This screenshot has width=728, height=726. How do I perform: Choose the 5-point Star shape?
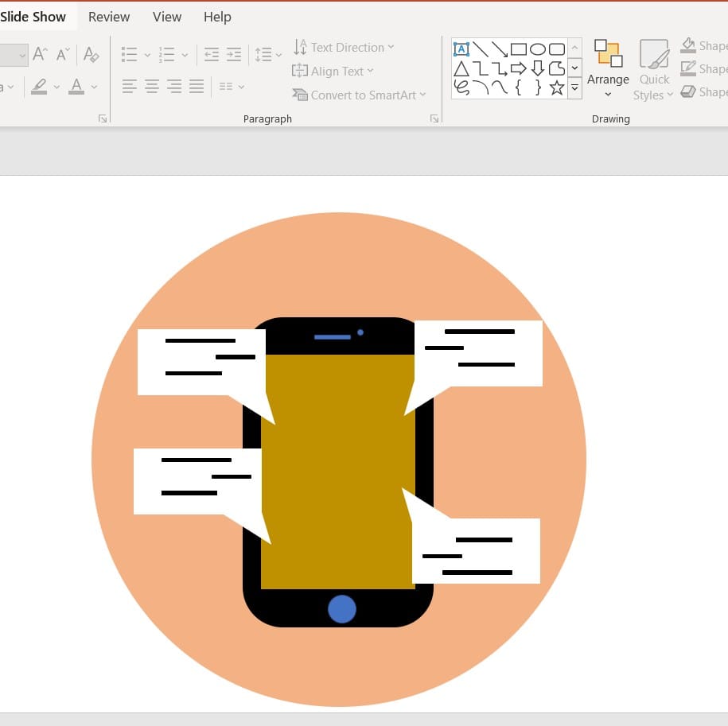[x=557, y=88]
